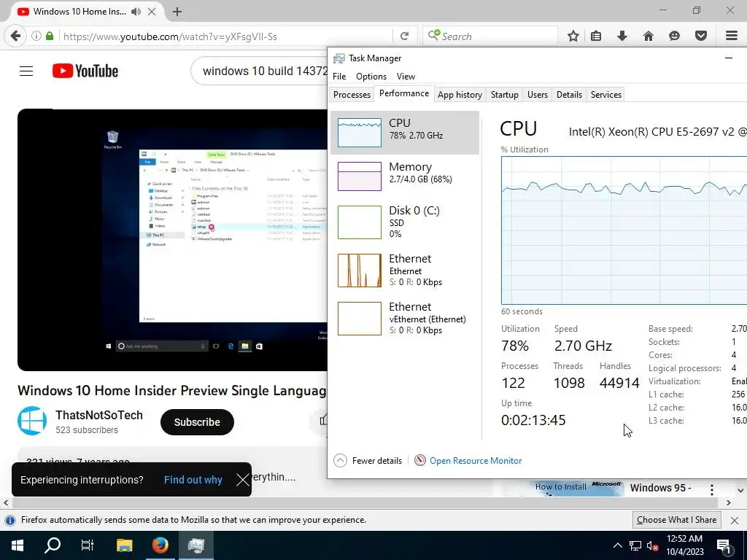747x560 pixels.
Task: Open the ThatsNotSoTech channel avatar
Action: 32,421
